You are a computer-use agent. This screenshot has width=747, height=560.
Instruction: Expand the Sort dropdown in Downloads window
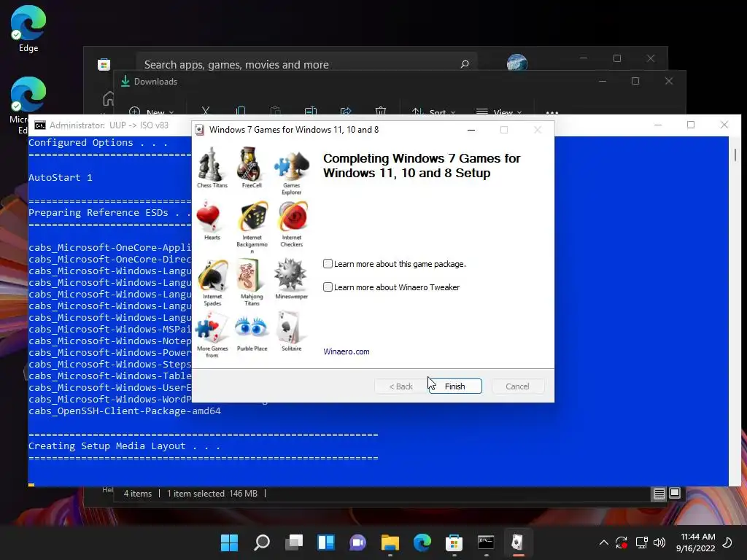433,112
